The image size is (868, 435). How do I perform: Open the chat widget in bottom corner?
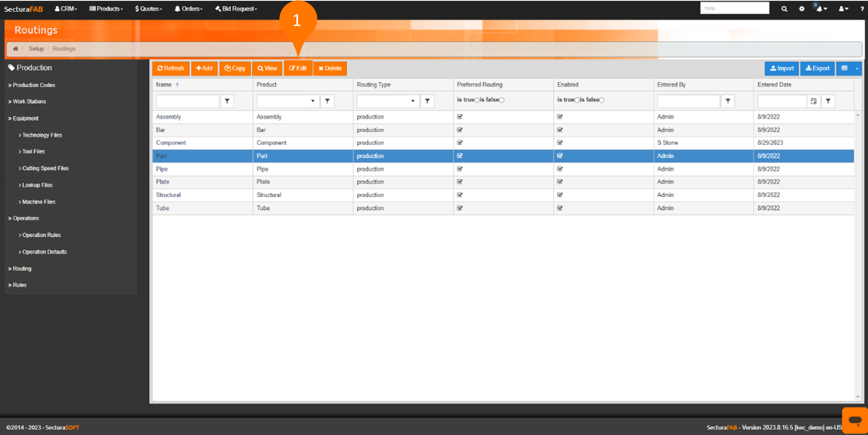[855, 420]
